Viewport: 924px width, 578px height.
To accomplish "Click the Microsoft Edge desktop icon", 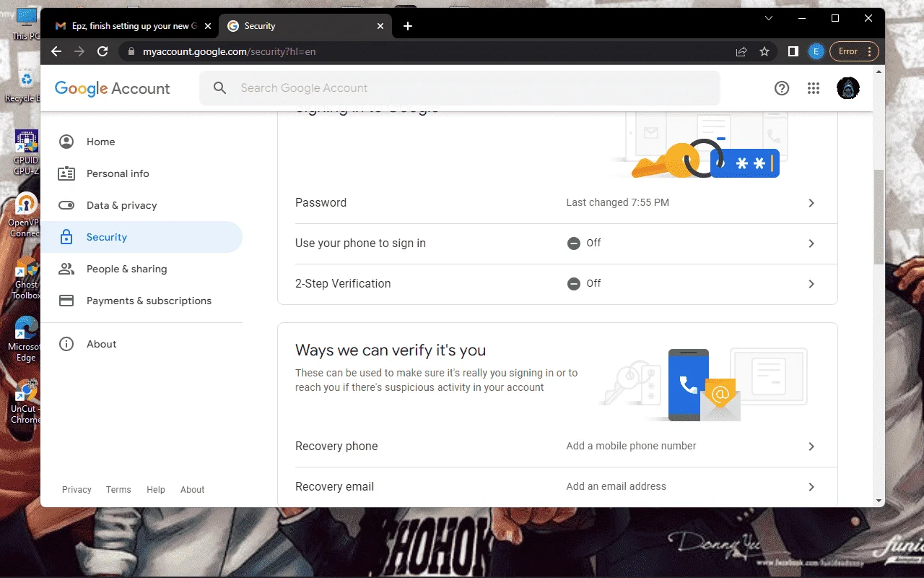I will tap(25, 339).
